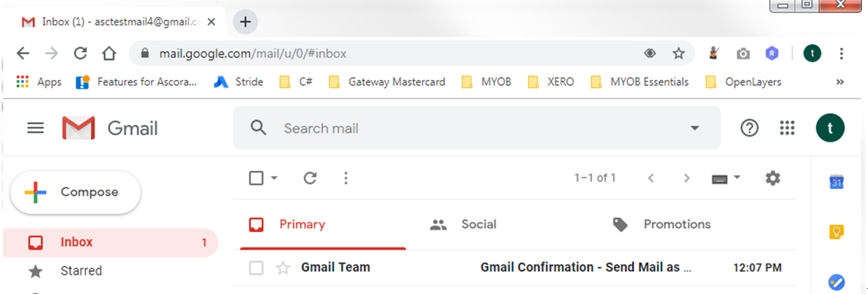Open the Google apps grid icon
The width and height of the screenshot is (868, 294).
pyautogui.click(x=787, y=128)
